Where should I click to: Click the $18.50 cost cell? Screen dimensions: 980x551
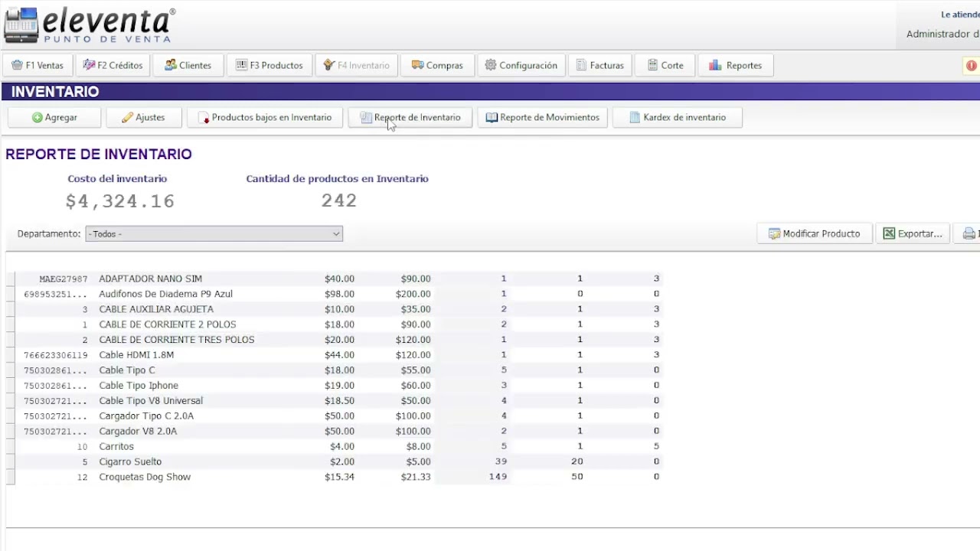(339, 401)
